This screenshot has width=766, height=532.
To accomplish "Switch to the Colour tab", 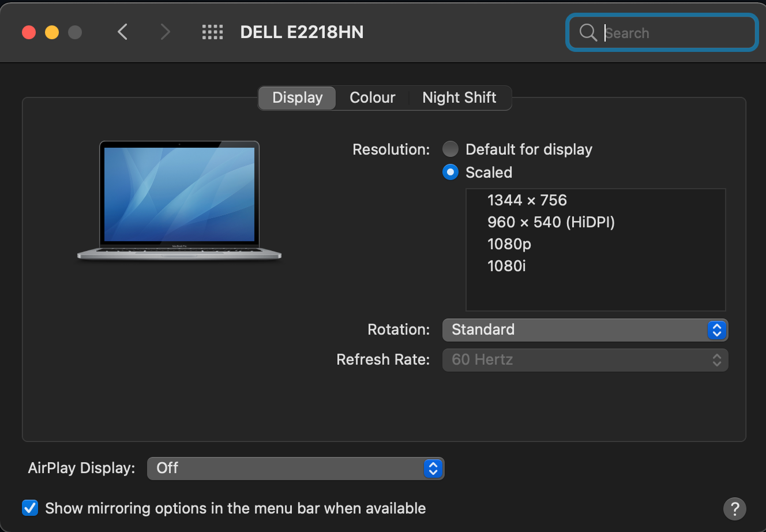I will click(x=372, y=98).
